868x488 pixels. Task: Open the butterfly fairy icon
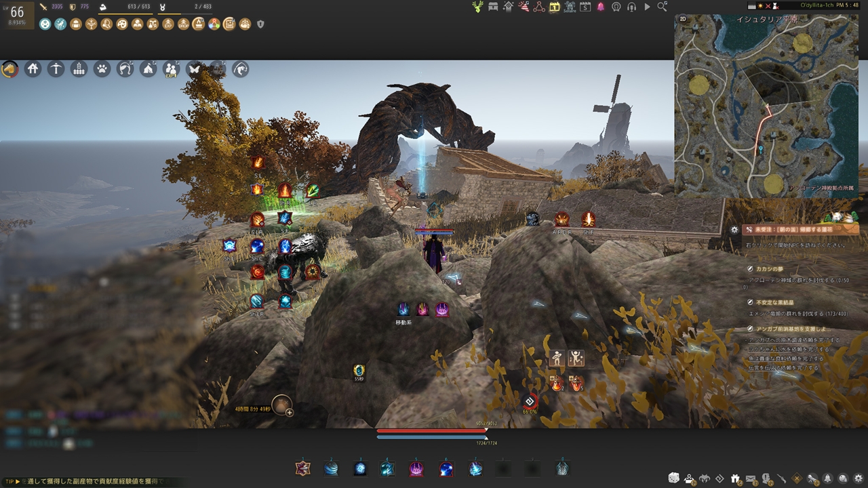pos(194,69)
